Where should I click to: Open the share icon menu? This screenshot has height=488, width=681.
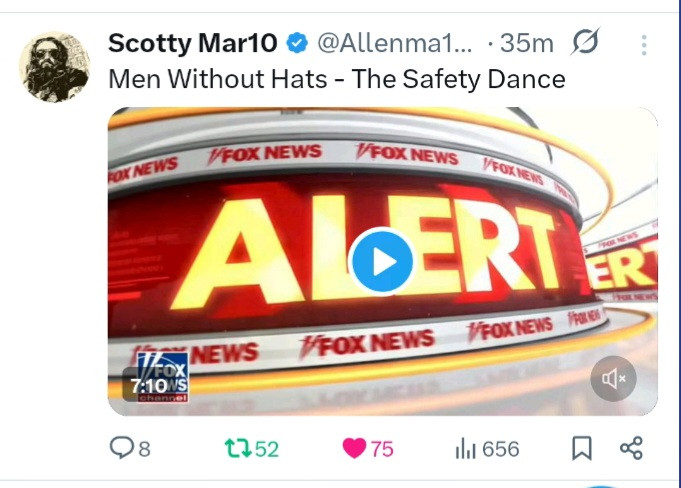(631, 448)
